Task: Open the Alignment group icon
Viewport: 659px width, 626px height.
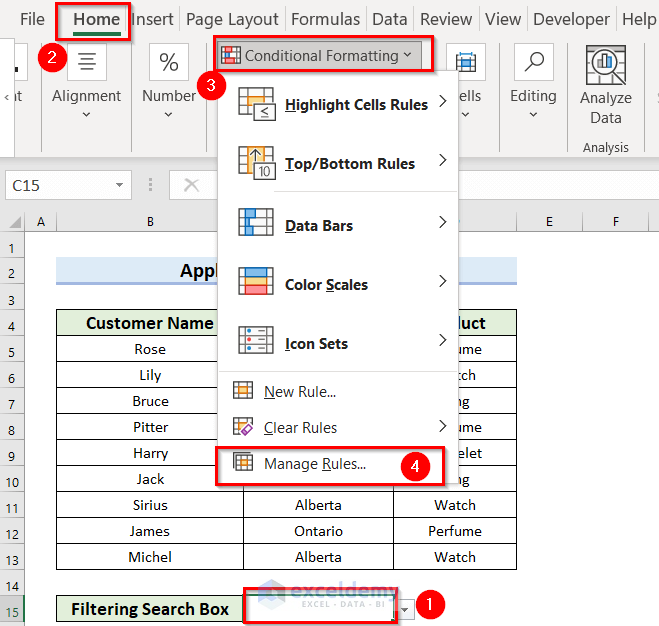Action: click(87, 62)
